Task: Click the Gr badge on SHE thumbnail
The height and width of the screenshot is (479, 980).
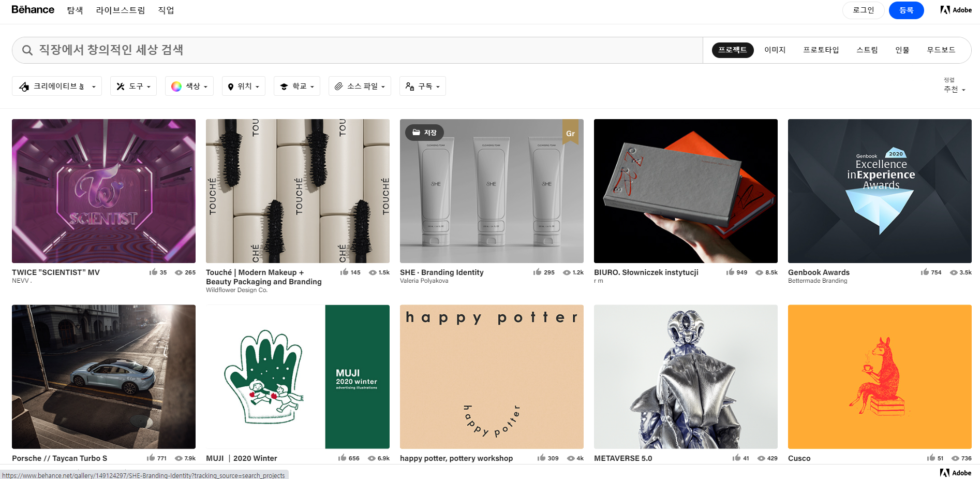Action: (x=570, y=133)
